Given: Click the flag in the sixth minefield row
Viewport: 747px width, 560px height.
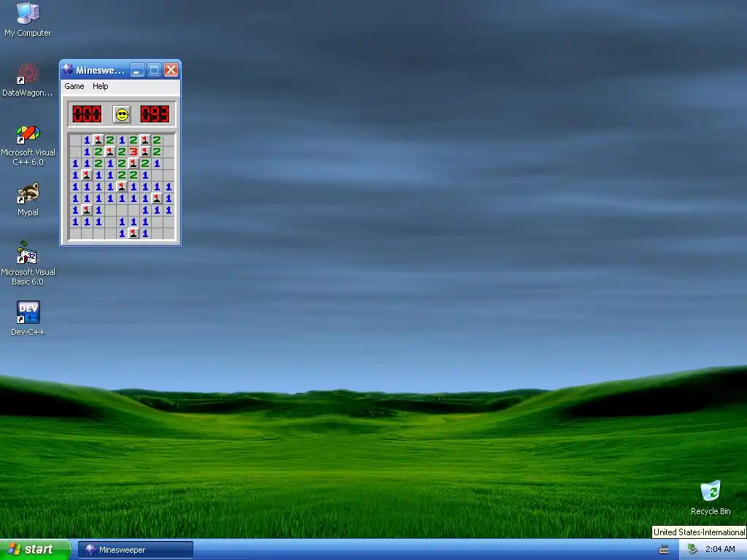Looking at the screenshot, I should [157, 198].
